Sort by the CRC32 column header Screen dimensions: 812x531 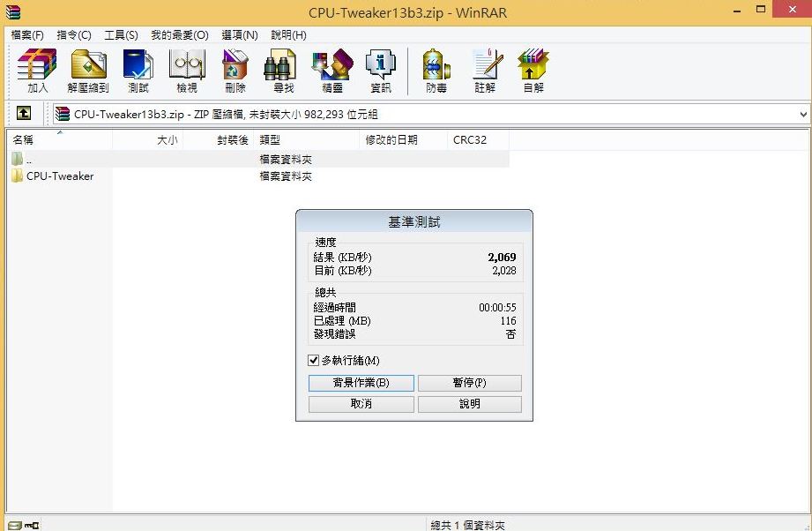(478, 140)
